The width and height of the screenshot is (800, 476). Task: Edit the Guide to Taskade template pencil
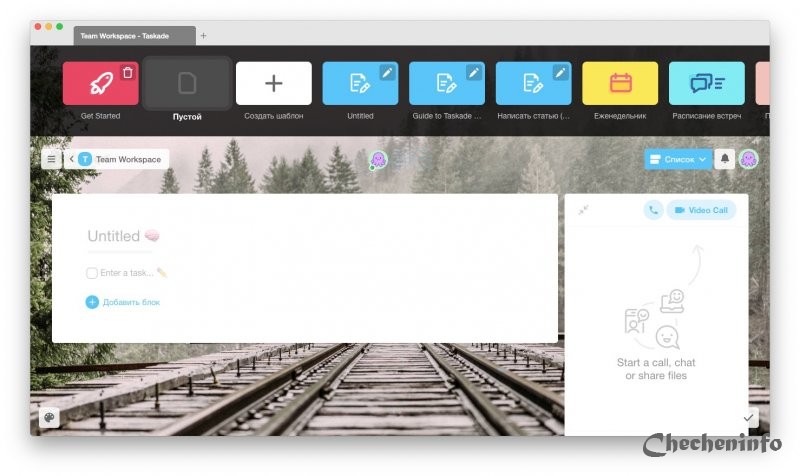pos(473,73)
